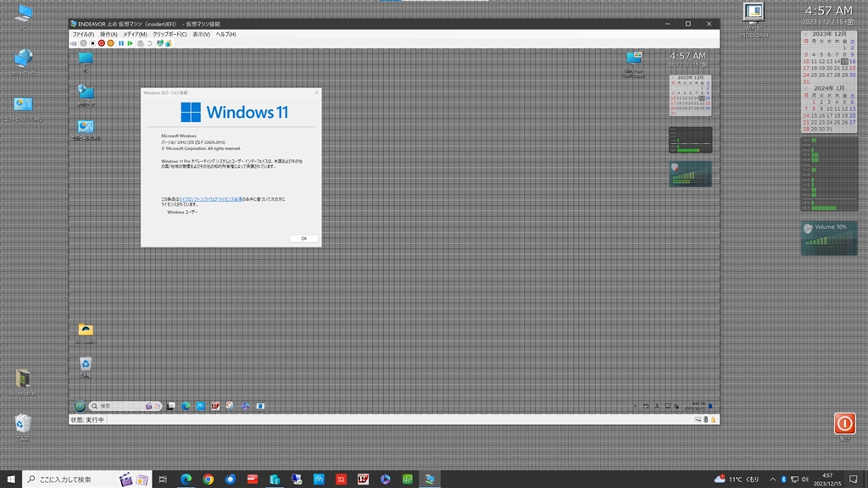868x488 pixels.
Task: Open Edge in the guest VM taskbar
Action: 186,406
